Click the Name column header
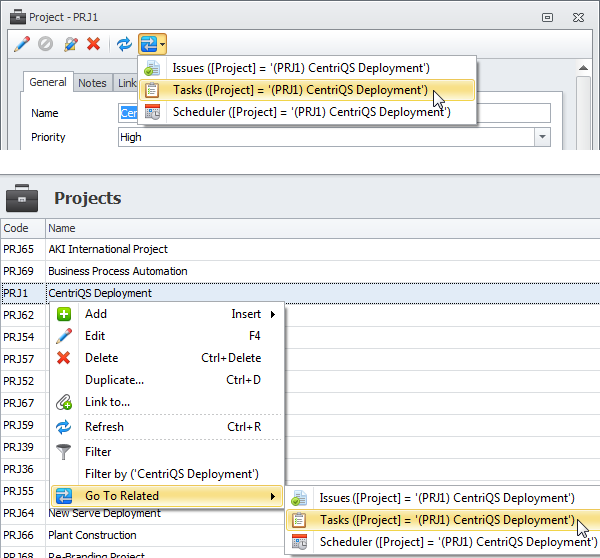The height and width of the screenshot is (558, 600). 62,229
